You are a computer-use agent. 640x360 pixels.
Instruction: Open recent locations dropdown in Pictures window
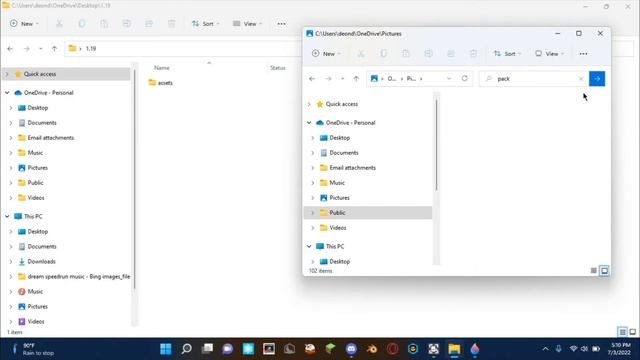point(342,78)
